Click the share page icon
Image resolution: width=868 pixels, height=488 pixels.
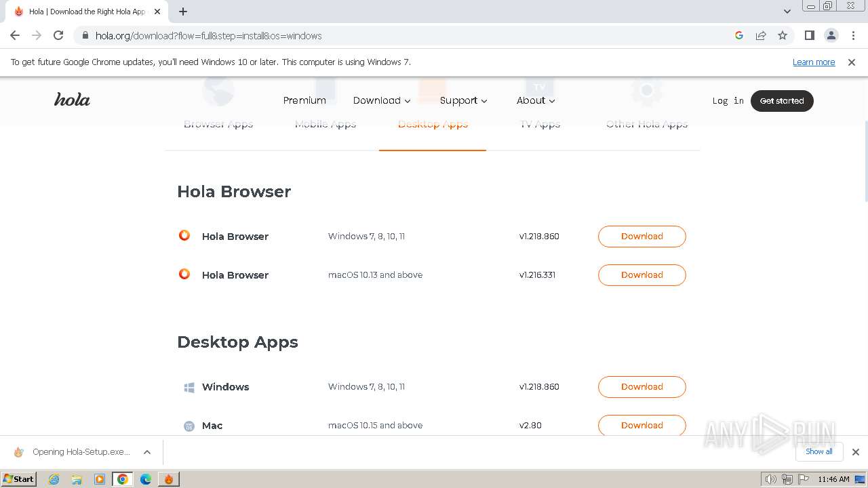coord(761,35)
